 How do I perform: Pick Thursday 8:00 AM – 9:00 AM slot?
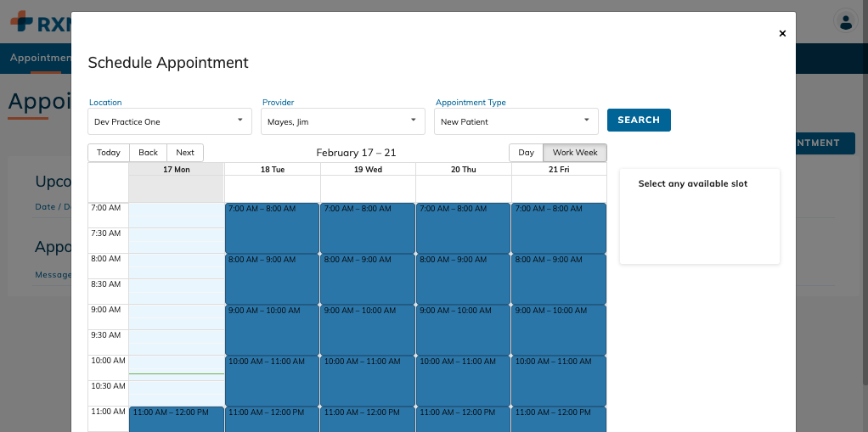tap(464, 279)
